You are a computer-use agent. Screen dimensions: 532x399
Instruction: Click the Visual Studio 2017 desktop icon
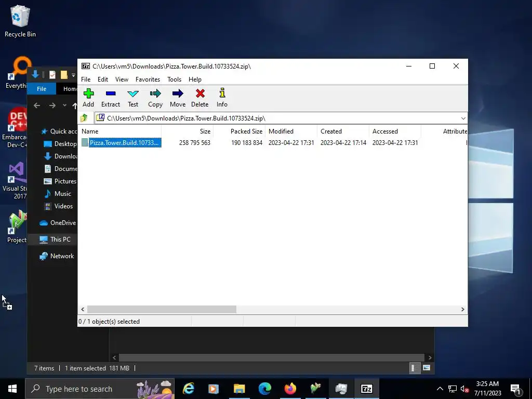pyautogui.click(x=14, y=180)
